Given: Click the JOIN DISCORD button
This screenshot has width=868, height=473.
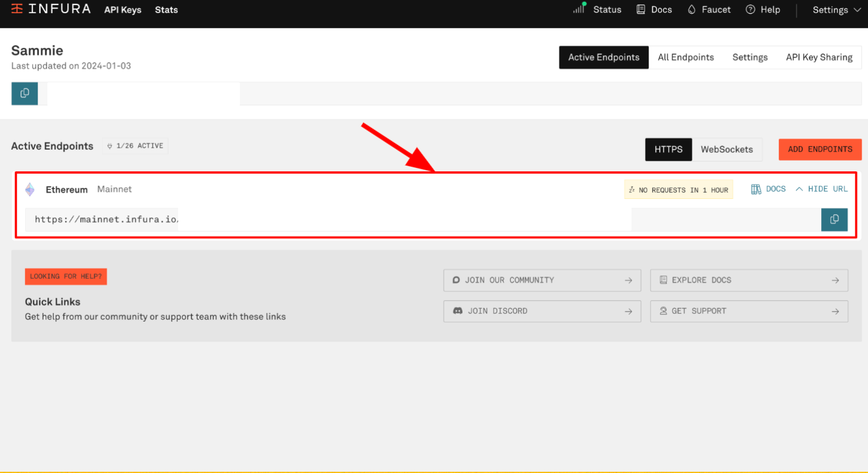Looking at the screenshot, I should point(542,311).
